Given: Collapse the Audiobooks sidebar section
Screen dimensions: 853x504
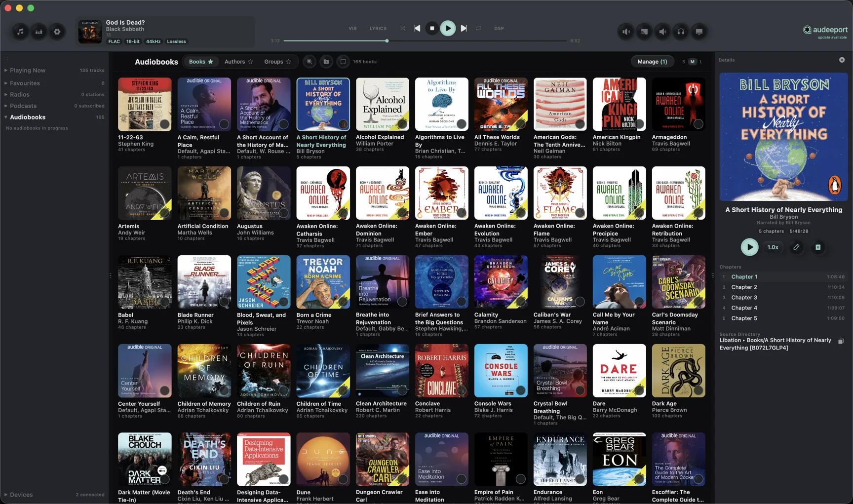Looking at the screenshot, I should (6, 117).
